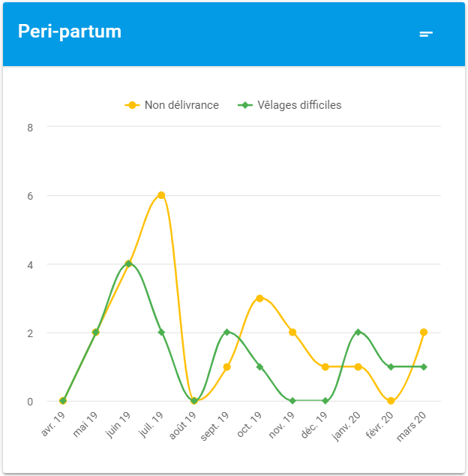Click the Peri-partum card title
Image resolution: width=468 pixels, height=476 pixels.
point(70,32)
